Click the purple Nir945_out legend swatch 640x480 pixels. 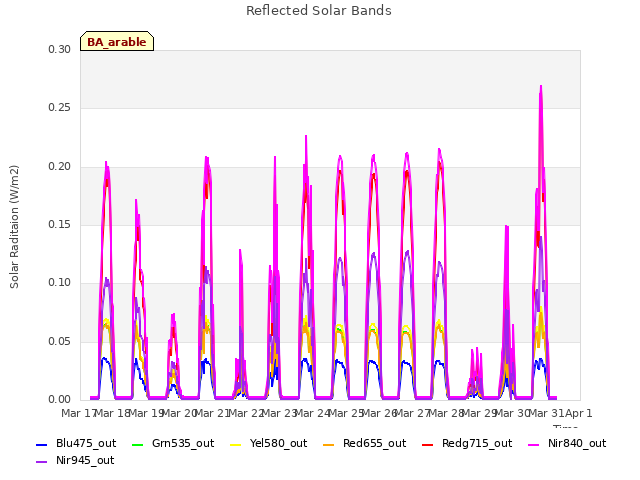(42, 462)
